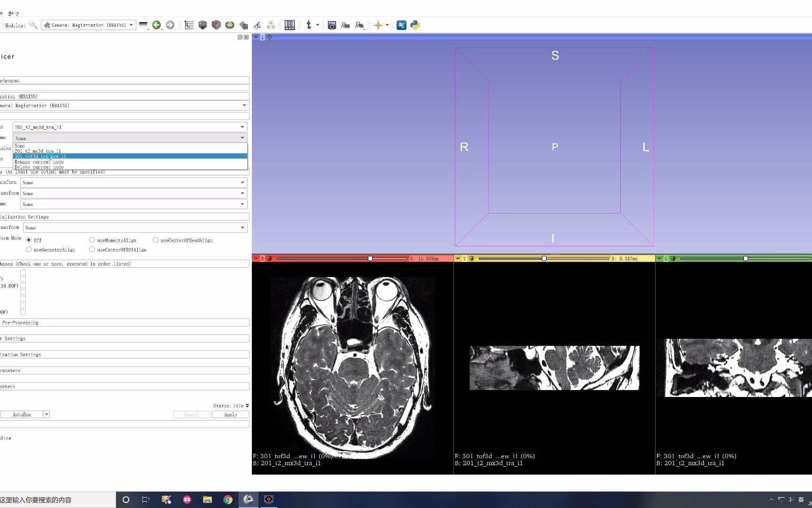Open the output volume None combo
This screenshot has height=508, width=812.
133,204
